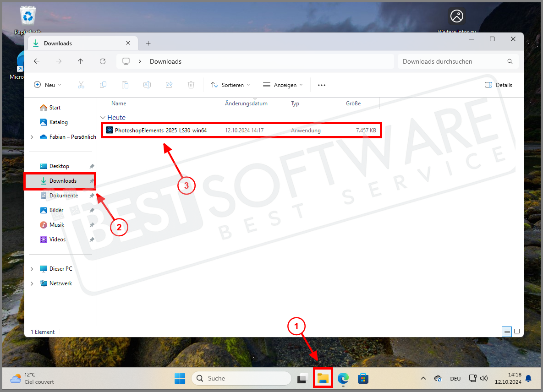Unpin Bilder using its pin icon
The width and height of the screenshot is (543, 392).
click(92, 210)
